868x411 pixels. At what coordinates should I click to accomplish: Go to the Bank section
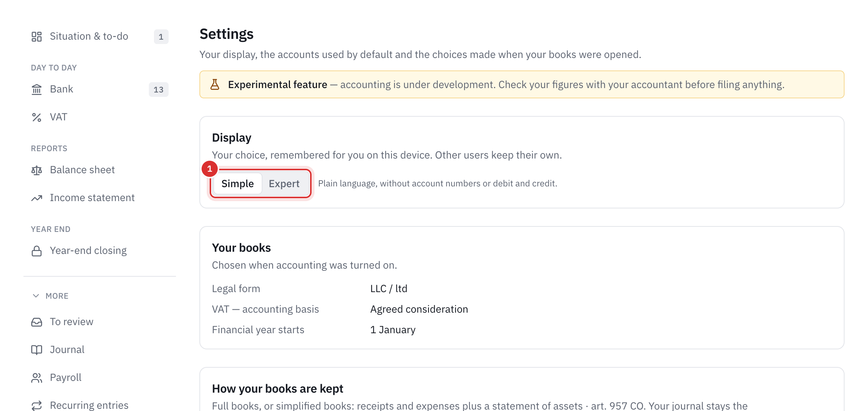click(x=100, y=89)
